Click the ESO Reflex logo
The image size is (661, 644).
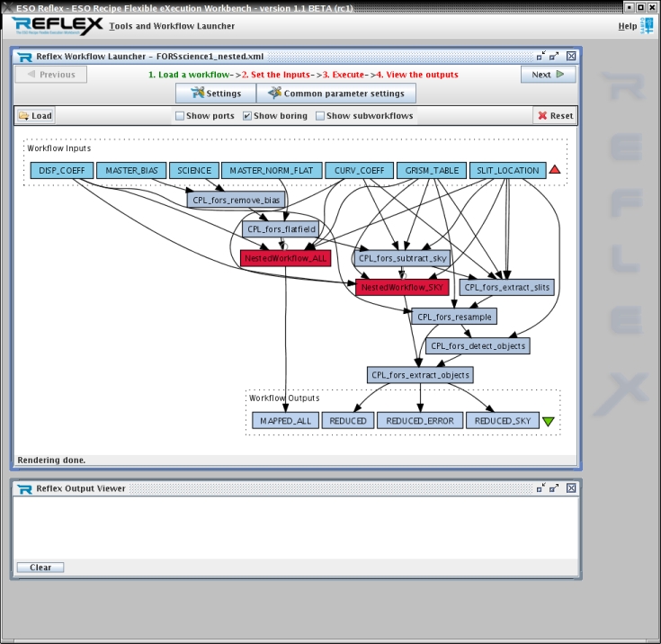point(58,26)
